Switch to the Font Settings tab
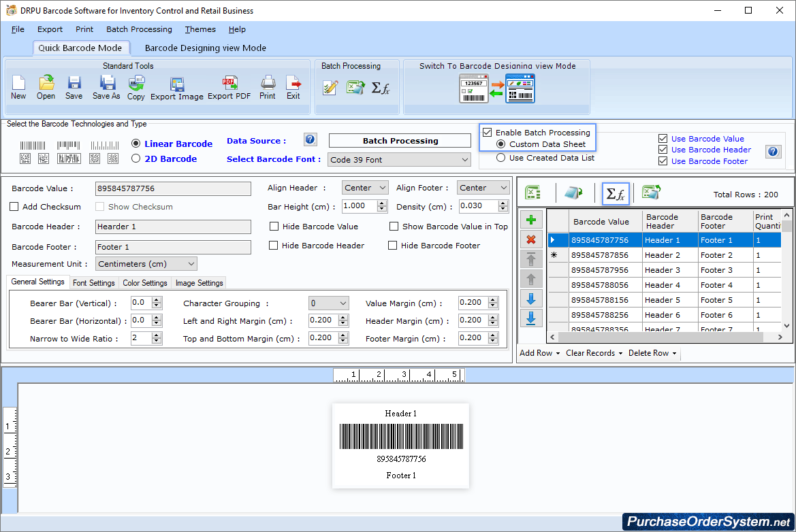This screenshot has width=796, height=532. [x=93, y=282]
